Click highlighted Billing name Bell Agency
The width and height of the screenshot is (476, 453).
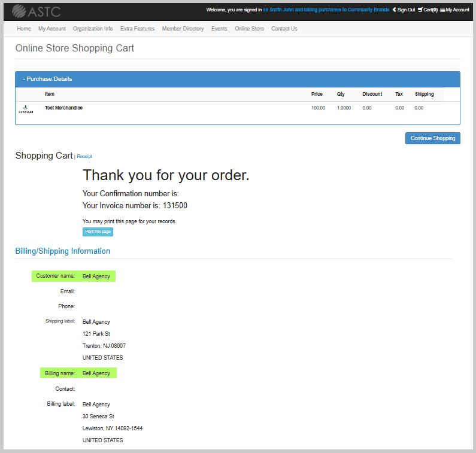point(78,373)
